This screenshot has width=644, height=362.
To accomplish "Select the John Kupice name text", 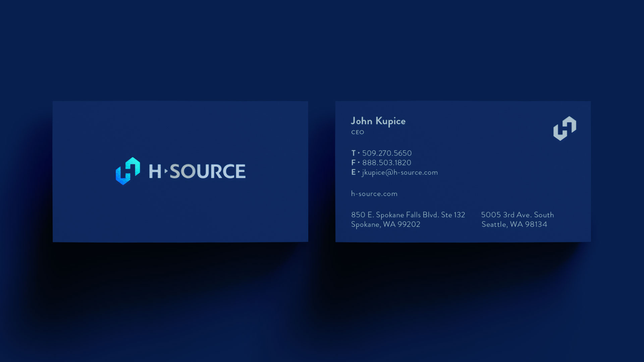I will point(378,121).
